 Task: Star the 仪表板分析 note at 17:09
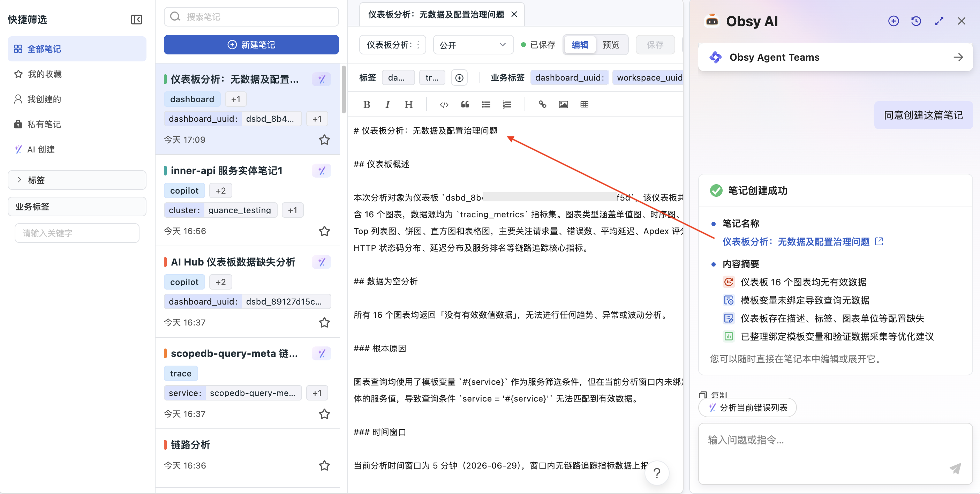point(324,140)
